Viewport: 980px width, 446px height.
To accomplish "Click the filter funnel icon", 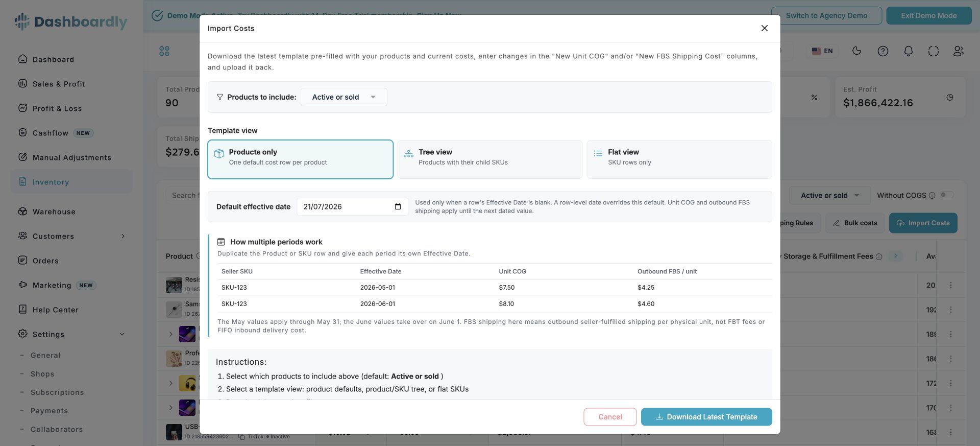I will click(220, 97).
